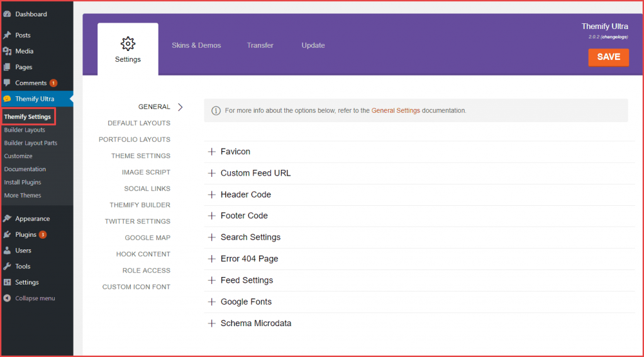Switch to the Update tab

[313, 45]
